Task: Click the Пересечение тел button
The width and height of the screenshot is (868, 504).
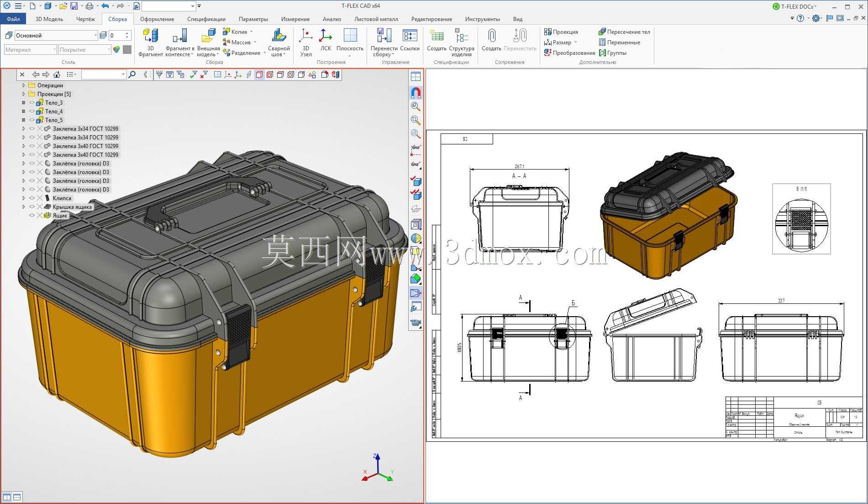Action: (x=624, y=32)
